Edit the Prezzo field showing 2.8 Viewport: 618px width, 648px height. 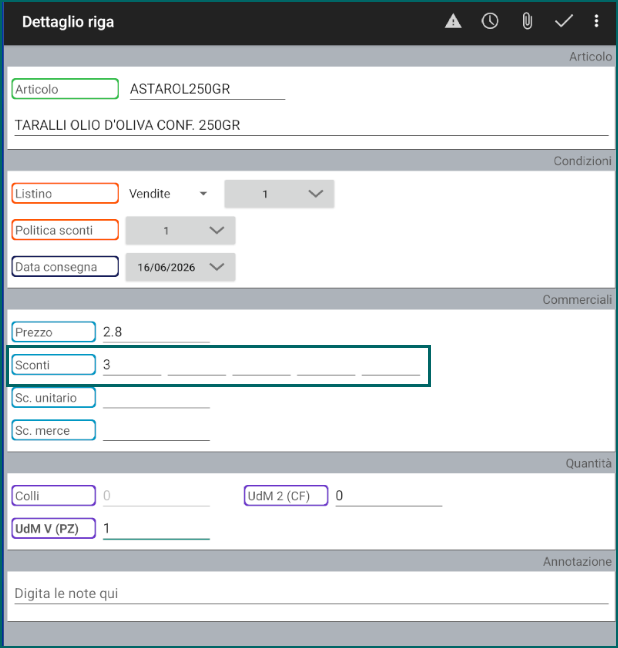[156, 332]
